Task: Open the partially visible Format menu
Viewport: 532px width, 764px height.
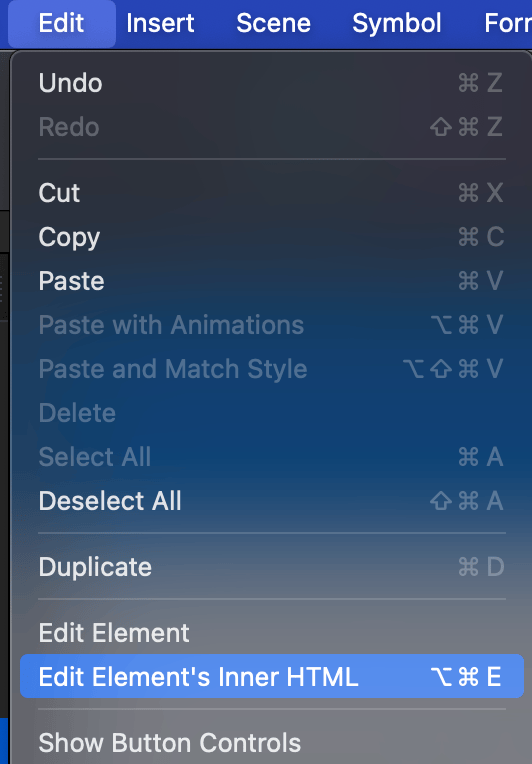Action: tap(508, 23)
